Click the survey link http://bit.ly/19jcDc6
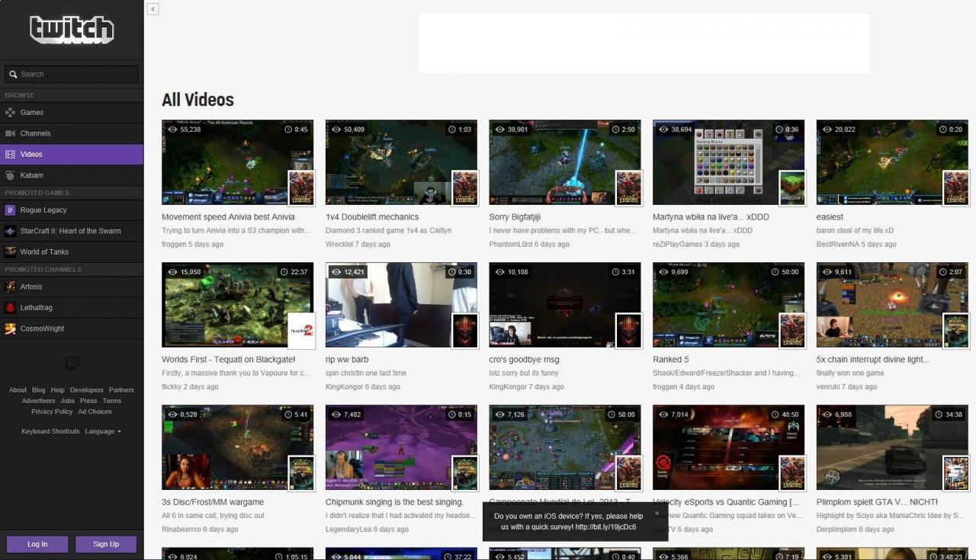The width and height of the screenshot is (976, 560). click(x=606, y=527)
